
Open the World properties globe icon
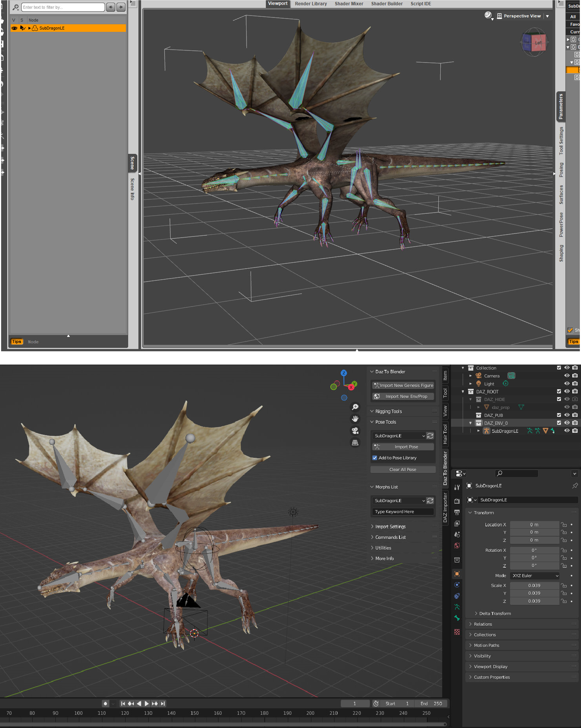click(457, 545)
